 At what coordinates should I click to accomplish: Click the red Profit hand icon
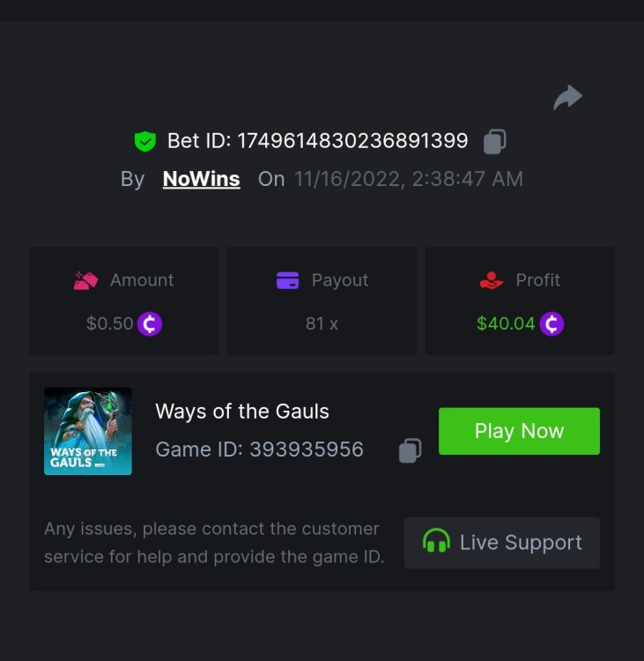[491, 280]
